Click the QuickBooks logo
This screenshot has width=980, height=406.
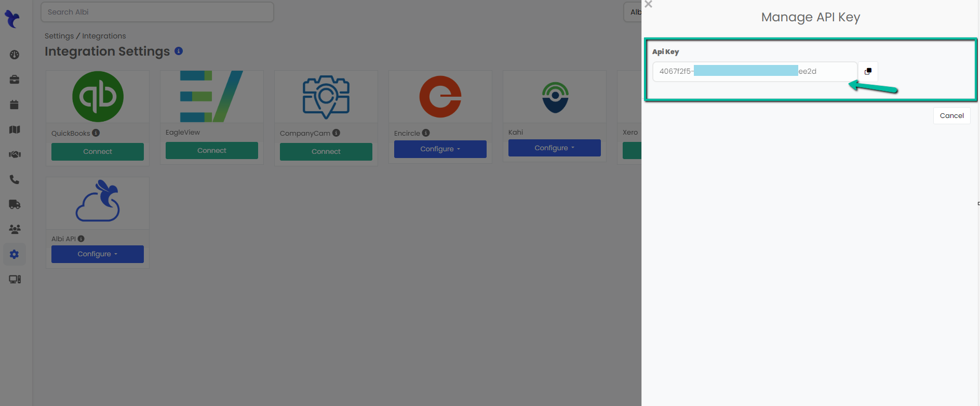pos(98,97)
